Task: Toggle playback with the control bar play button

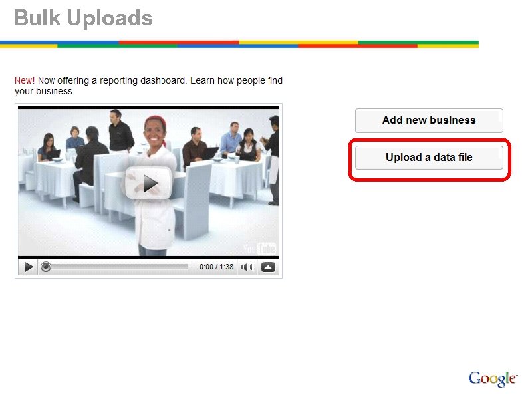Action: coord(28,266)
